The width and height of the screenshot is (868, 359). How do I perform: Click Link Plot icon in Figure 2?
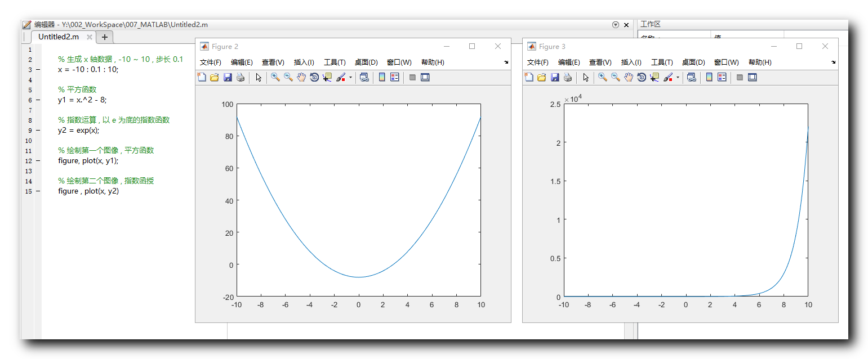pyautogui.click(x=364, y=77)
